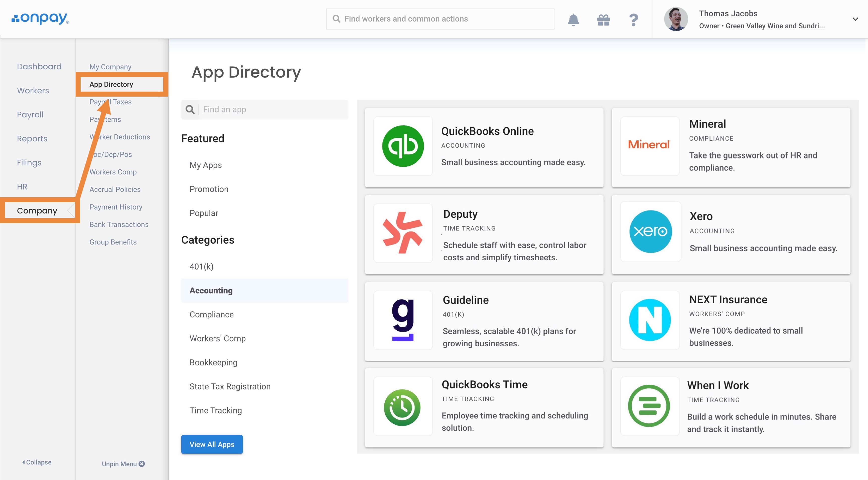Open the Guideline 401(k) app card
Image resolution: width=868 pixels, height=480 pixels.
click(x=484, y=322)
